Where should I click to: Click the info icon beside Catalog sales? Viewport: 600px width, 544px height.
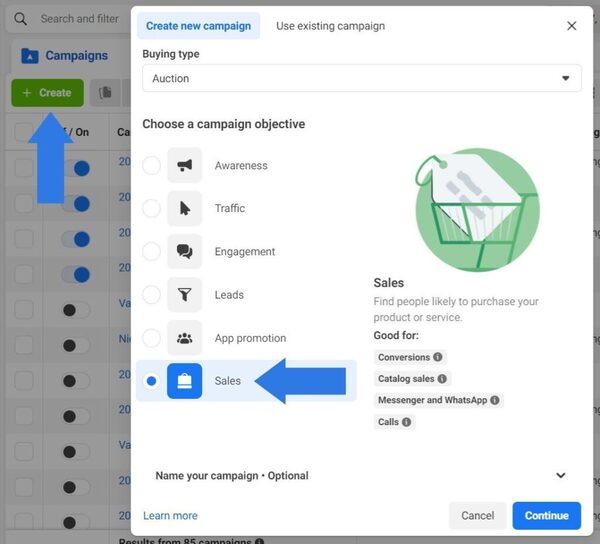(x=443, y=379)
